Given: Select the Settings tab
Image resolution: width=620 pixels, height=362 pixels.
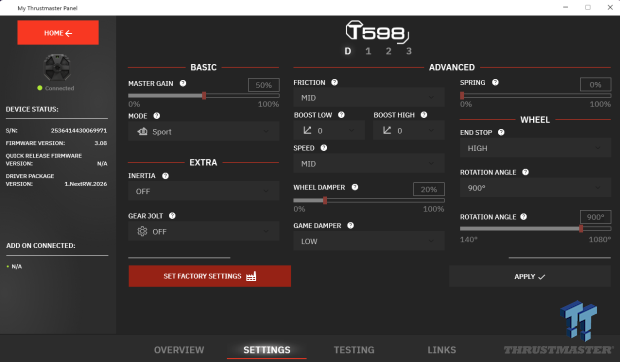Looking at the screenshot, I should [x=267, y=350].
